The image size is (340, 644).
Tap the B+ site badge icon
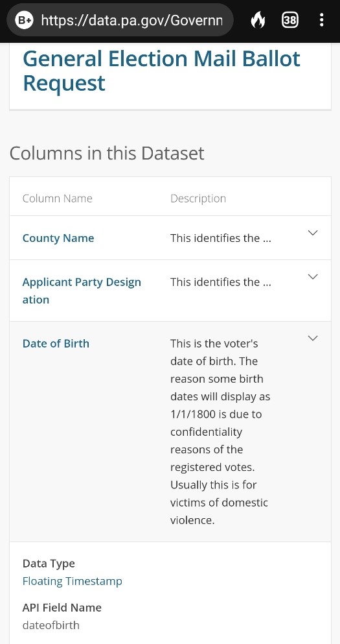coord(24,19)
